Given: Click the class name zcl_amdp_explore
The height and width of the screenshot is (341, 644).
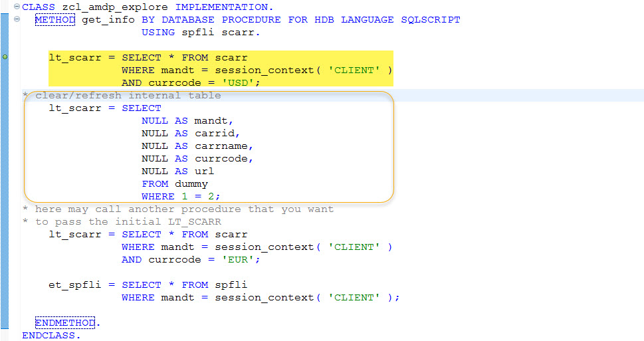Looking at the screenshot, I should click(115, 7).
